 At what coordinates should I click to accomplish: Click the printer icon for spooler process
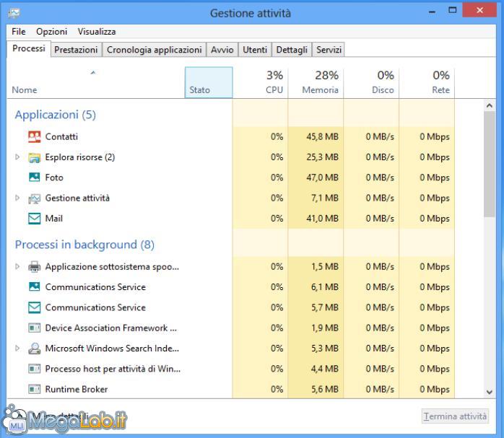click(x=35, y=267)
